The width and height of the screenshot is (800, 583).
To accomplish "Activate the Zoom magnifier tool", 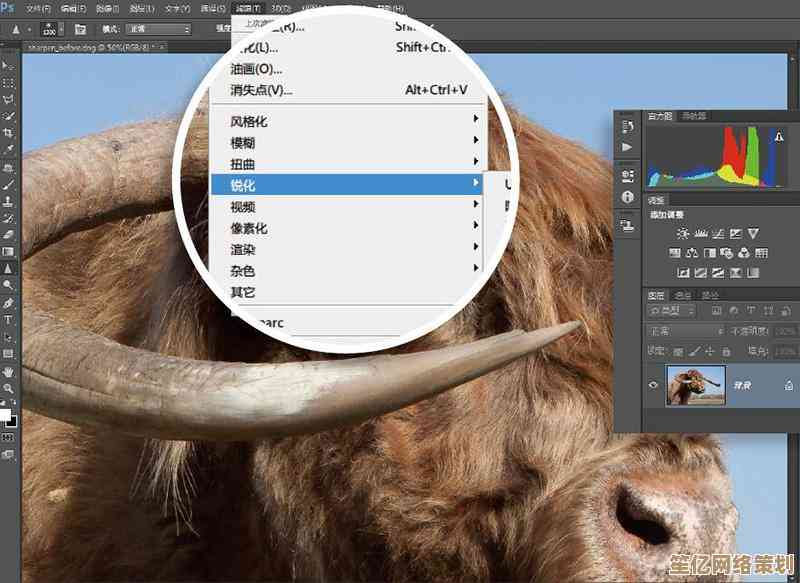I will coord(8,388).
